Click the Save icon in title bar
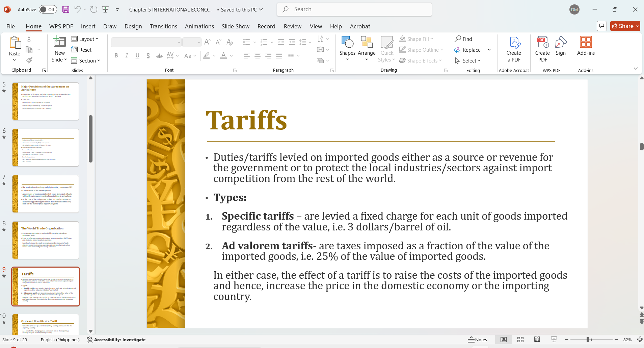644x348 pixels. pyautogui.click(x=66, y=9)
